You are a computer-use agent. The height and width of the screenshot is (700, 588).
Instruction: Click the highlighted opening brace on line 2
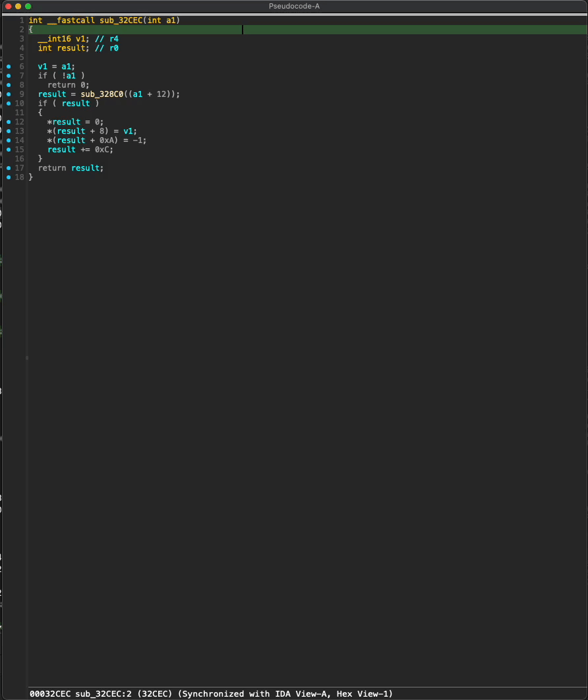[31, 30]
